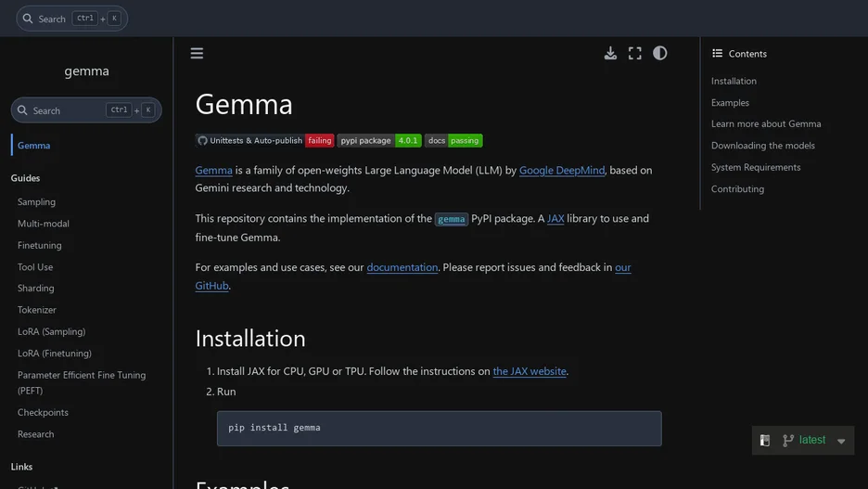Click the Guides section caption
This screenshot has width=868, height=489.
pyautogui.click(x=25, y=178)
